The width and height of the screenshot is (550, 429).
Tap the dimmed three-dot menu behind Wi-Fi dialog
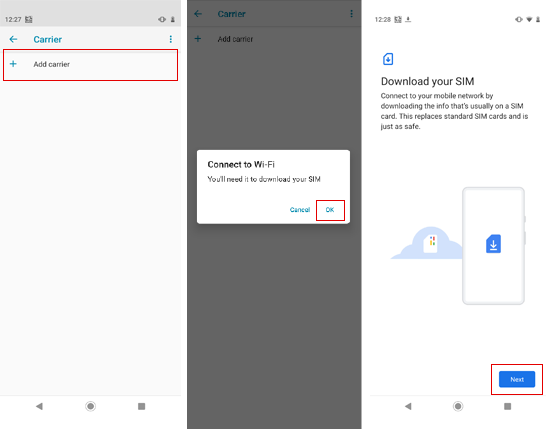pos(351,14)
